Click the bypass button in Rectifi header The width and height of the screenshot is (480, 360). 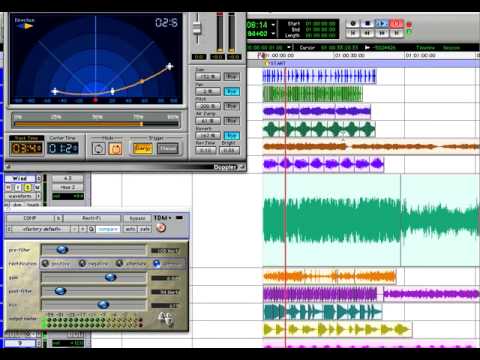tap(137, 219)
